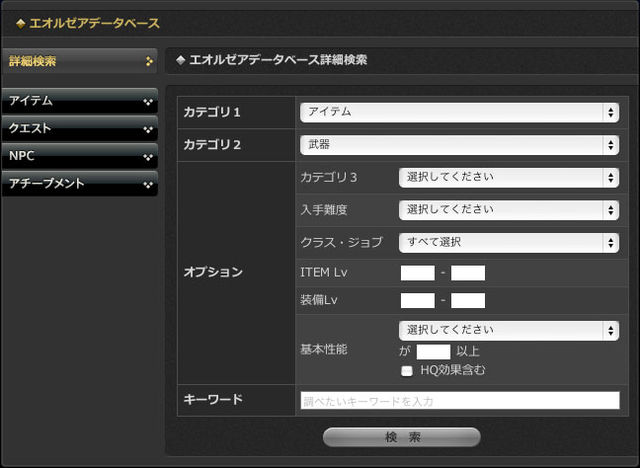Image resolution: width=640 pixels, height=468 pixels.
Task: Click the オプション row label
Action: coord(213,272)
